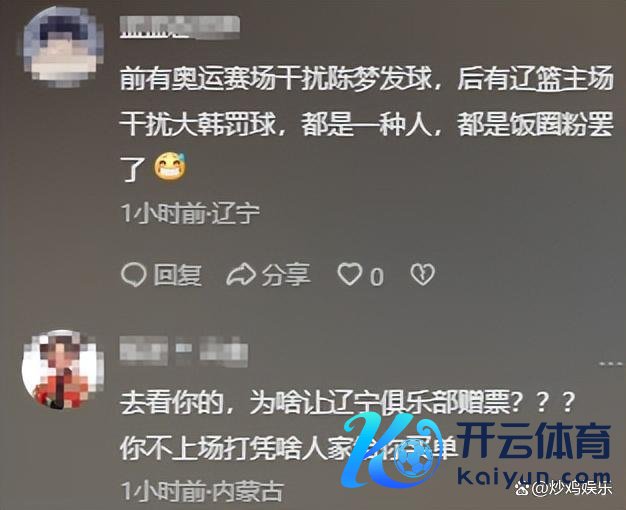
Task: Click the blue K soccer ball logo
Action: point(391,450)
